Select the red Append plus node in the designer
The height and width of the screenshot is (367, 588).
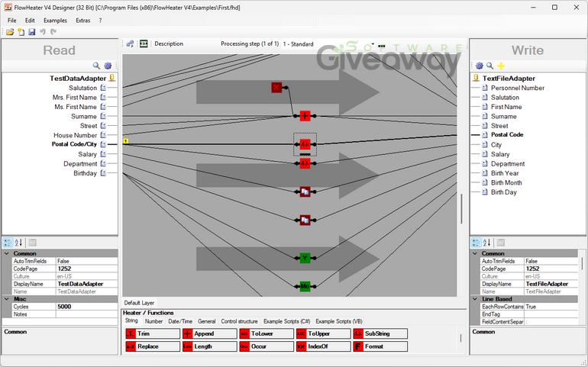(305, 116)
